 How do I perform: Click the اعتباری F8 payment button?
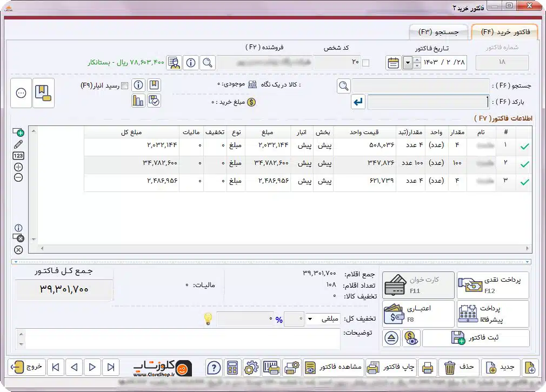point(418,314)
